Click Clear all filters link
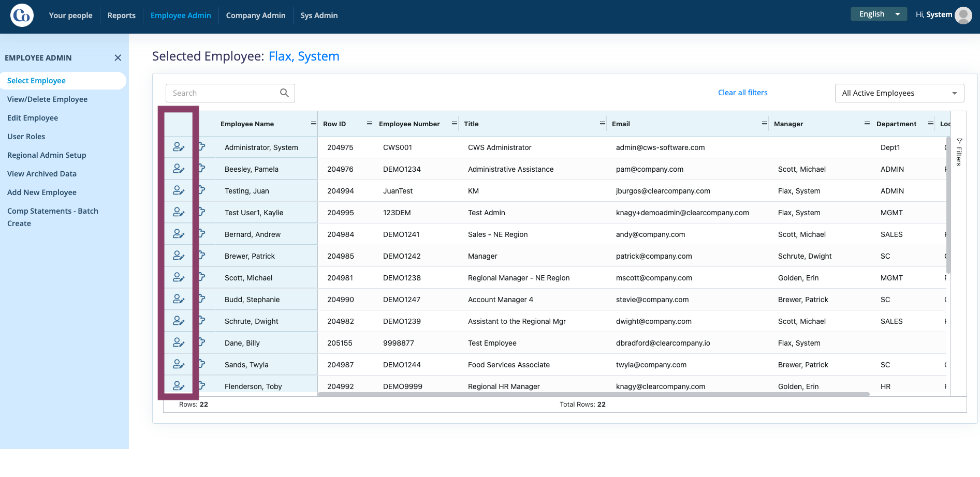This screenshot has height=477, width=980. pyautogui.click(x=742, y=93)
